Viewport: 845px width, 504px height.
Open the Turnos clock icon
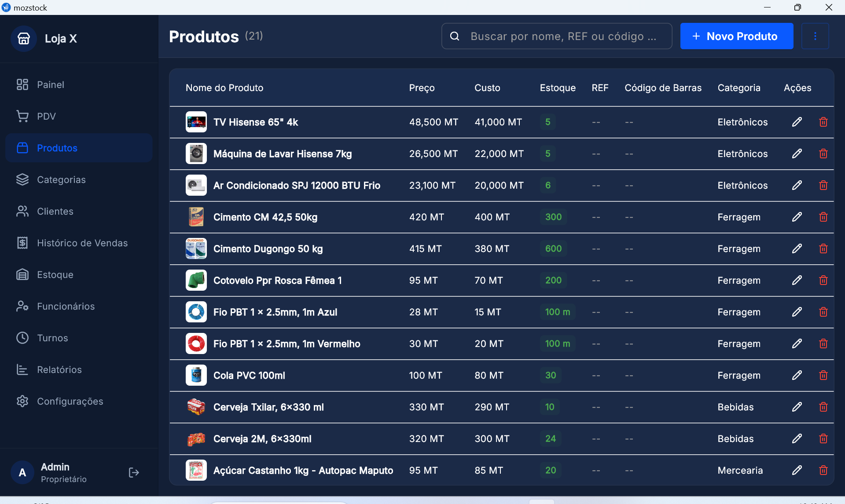tap(22, 338)
